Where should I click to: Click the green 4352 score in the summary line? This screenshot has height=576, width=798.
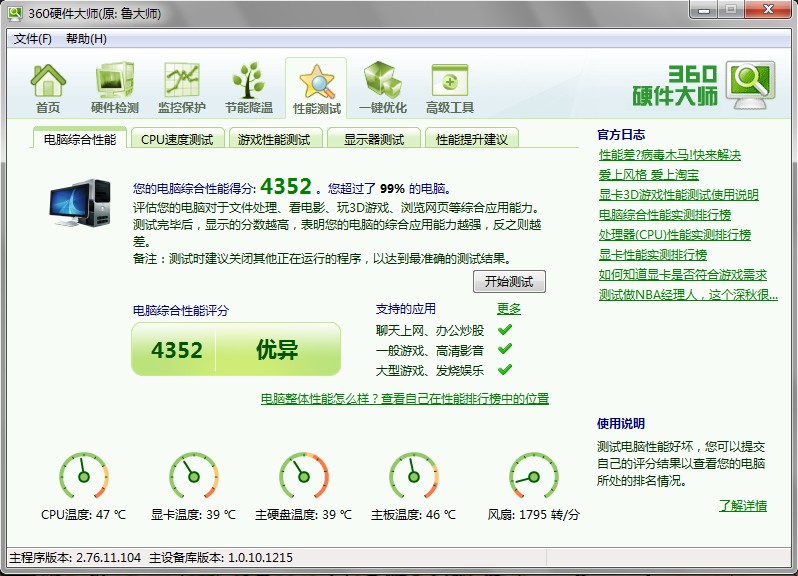click(286, 186)
